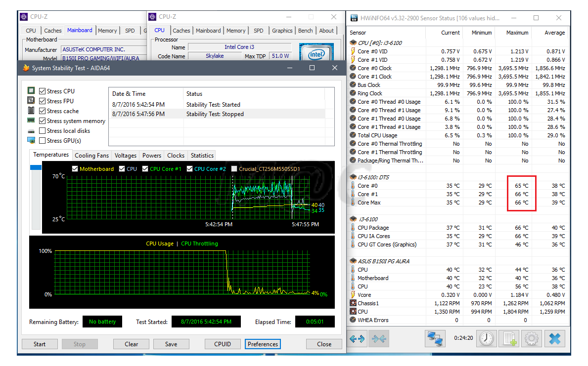Click the Intel logo in CPU-Z
This screenshot has height=366, width=588.
(316, 53)
